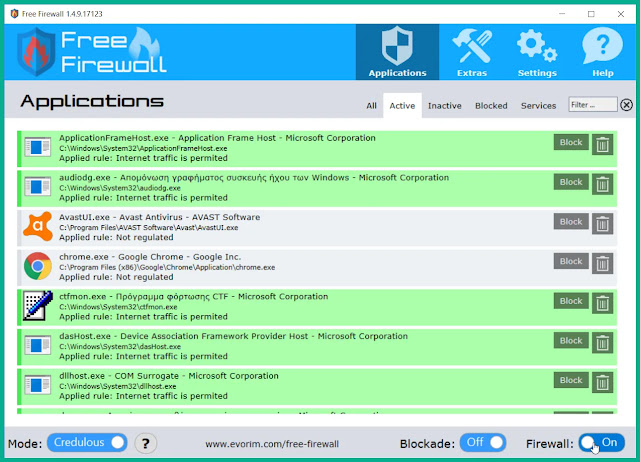
Task: Block ctfmon.exe traffic
Action: click(x=571, y=300)
